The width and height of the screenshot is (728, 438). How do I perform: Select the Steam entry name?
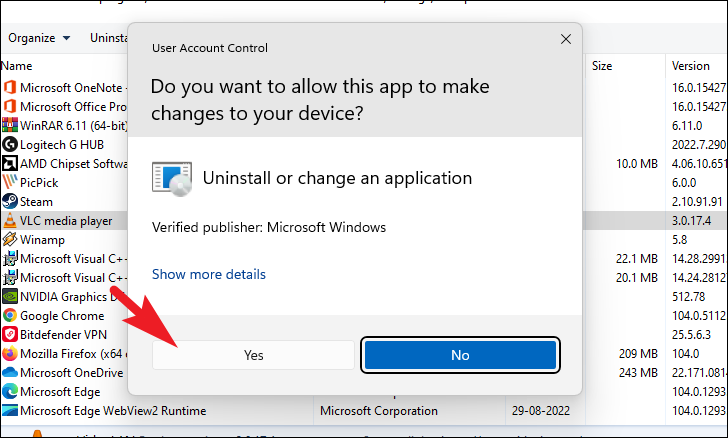[36, 202]
